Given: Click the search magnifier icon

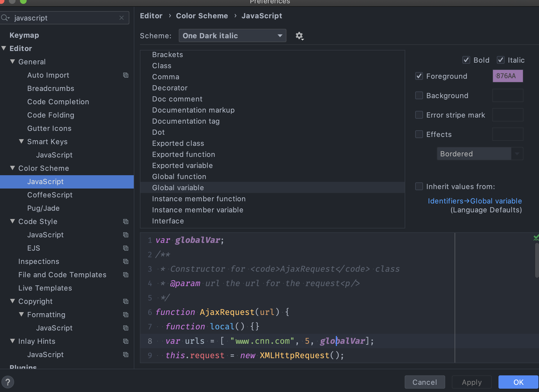Looking at the screenshot, I should tap(5, 18).
